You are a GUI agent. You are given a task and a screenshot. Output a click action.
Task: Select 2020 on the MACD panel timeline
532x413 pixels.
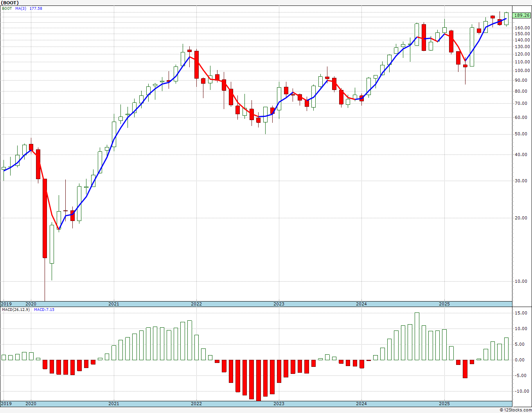pos(31,404)
